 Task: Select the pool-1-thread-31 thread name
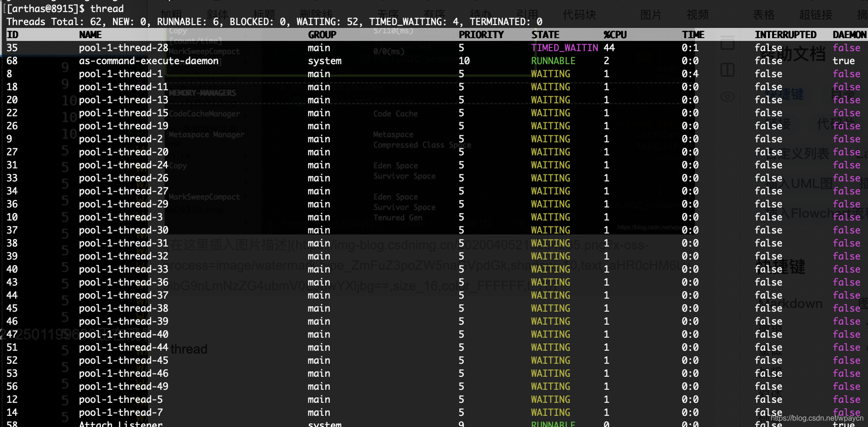124,243
